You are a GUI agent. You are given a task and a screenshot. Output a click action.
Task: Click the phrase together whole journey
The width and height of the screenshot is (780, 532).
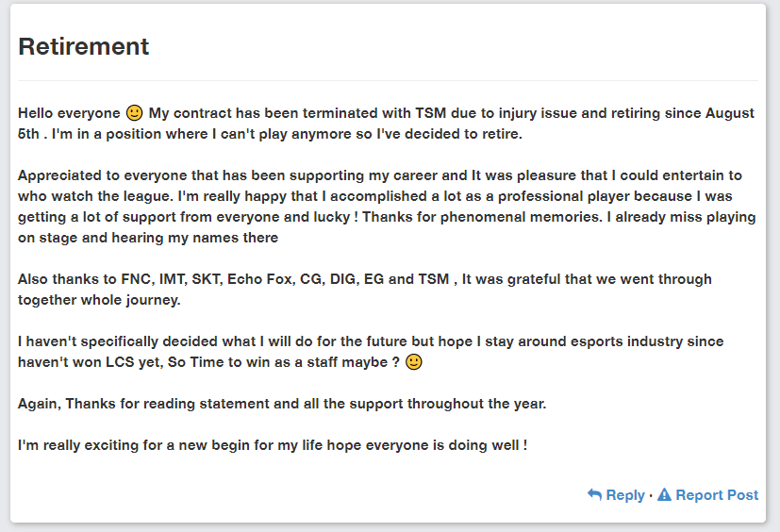(x=99, y=300)
